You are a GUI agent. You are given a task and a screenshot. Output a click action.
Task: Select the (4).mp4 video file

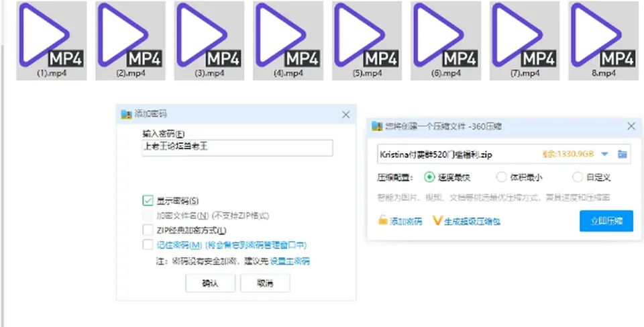coord(288,40)
